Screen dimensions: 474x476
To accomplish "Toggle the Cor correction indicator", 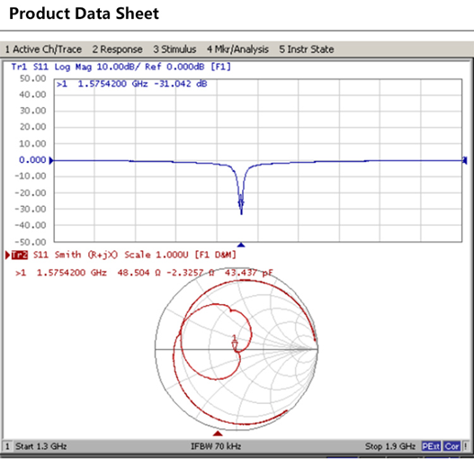I will point(452,446).
